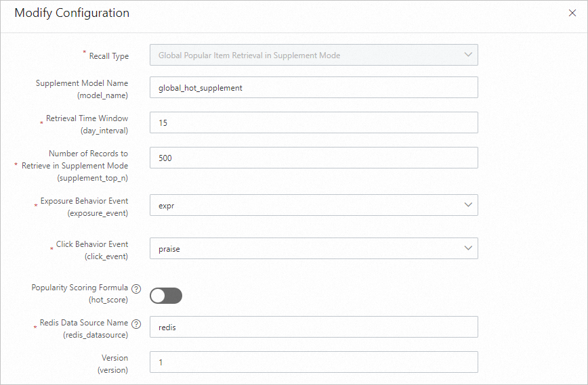Enable the Popularity Scoring Formula switch

[x=166, y=296]
